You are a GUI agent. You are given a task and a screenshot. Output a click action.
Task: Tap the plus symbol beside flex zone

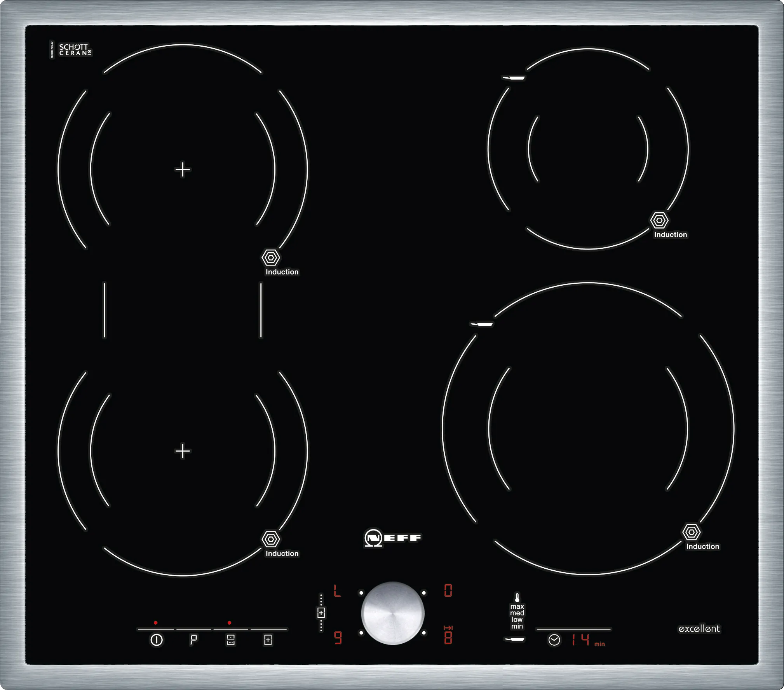268,640
